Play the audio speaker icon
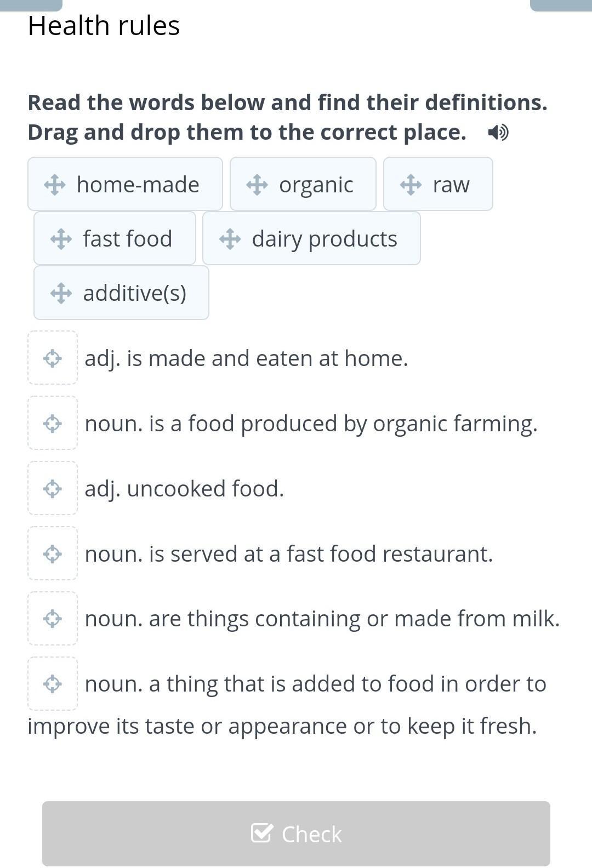592x868 pixels. tap(498, 132)
